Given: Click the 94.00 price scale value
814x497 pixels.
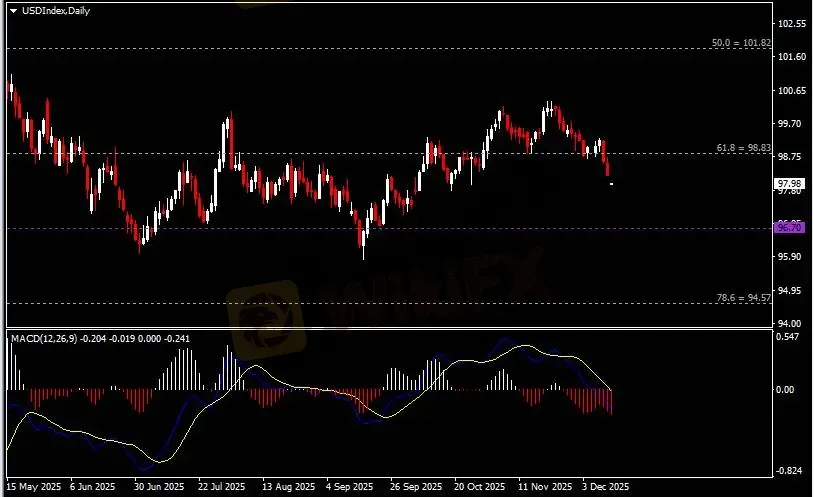Looking at the screenshot, I should tap(790, 323).
